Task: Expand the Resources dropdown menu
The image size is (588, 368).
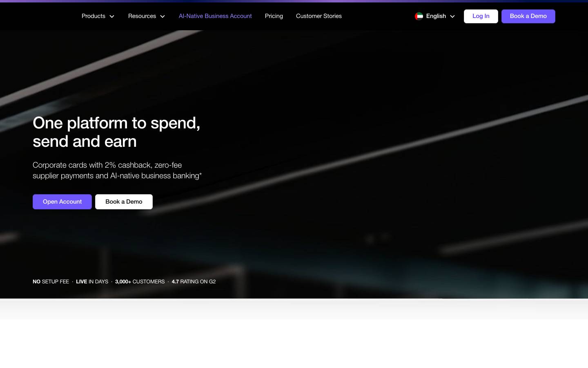Action: tap(147, 16)
